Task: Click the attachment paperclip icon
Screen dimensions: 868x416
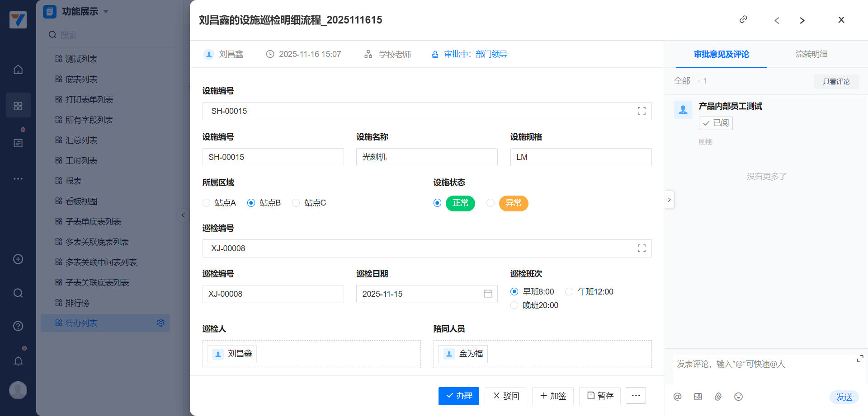Action: click(x=718, y=397)
